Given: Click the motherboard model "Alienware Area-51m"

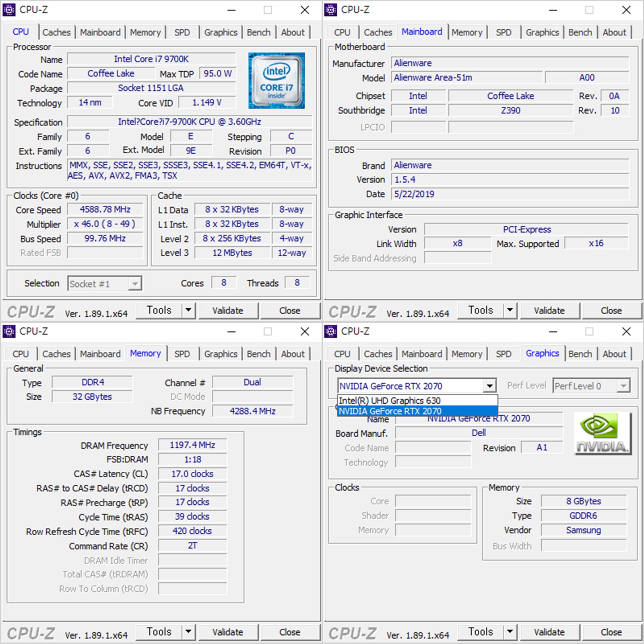Looking at the screenshot, I should (x=467, y=78).
